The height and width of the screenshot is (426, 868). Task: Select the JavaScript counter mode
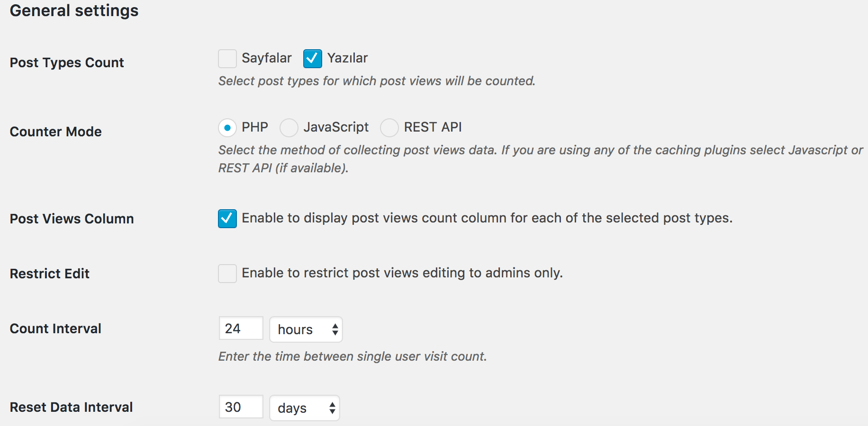[x=289, y=128]
